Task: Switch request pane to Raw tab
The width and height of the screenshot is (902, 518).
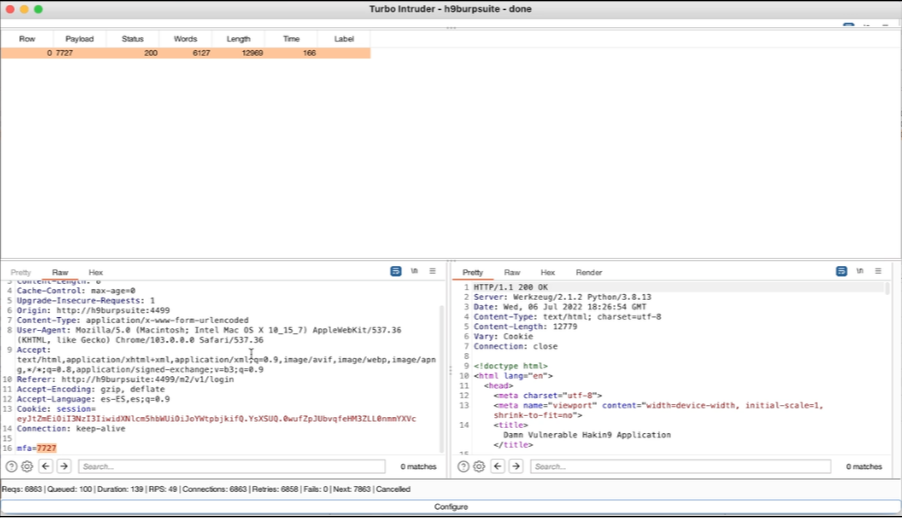Action: pyautogui.click(x=60, y=272)
